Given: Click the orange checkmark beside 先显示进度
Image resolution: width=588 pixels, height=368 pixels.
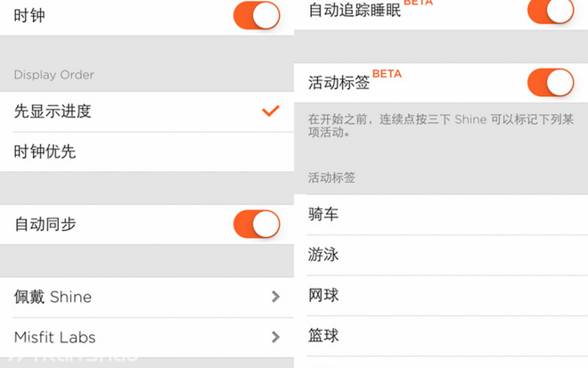Looking at the screenshot, I should coord(271,111).
